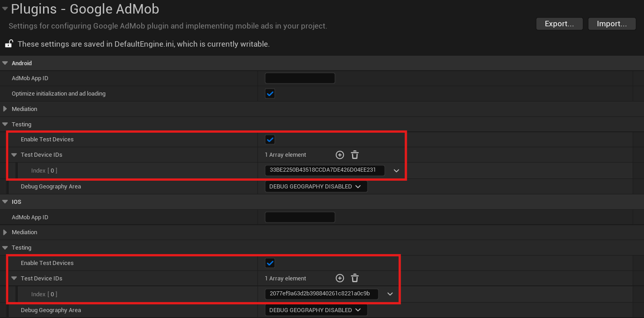Viewport: 644px width, 318px height.
Task: Add element to Android Test Device IDs
Action: pyautogui.click(x=339, y=155)
